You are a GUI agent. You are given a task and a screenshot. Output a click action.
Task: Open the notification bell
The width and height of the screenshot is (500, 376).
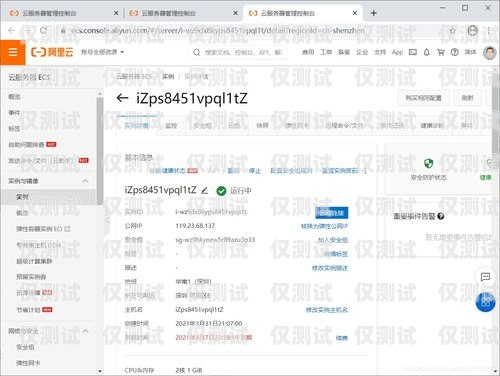427,52
